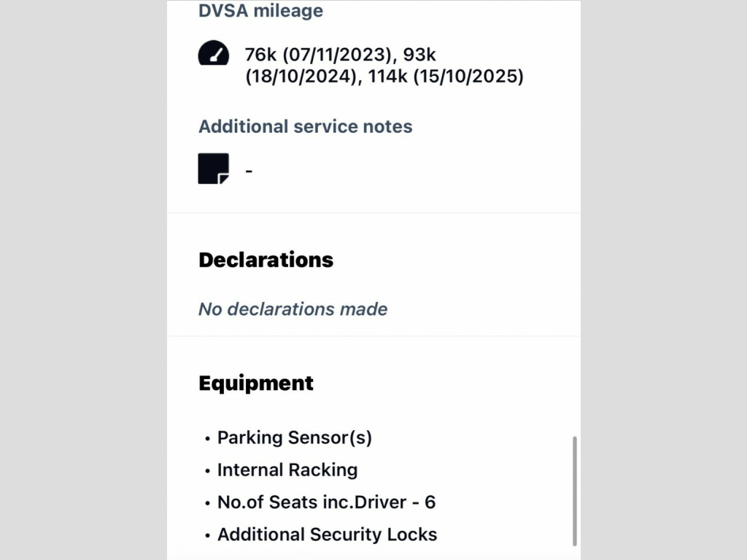Click the Equipment section heading
The height and width of the screenshot is (560, 747).
(256, 383)
